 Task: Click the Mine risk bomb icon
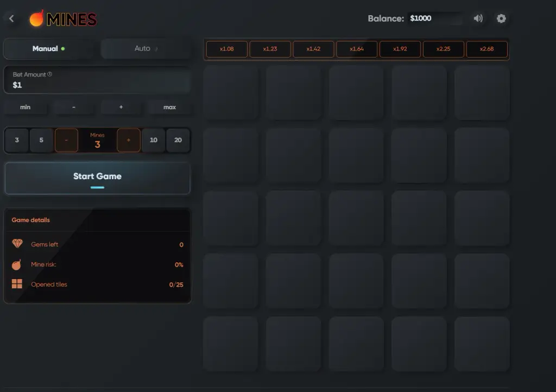pyautogui.click(x=17, y=264)
